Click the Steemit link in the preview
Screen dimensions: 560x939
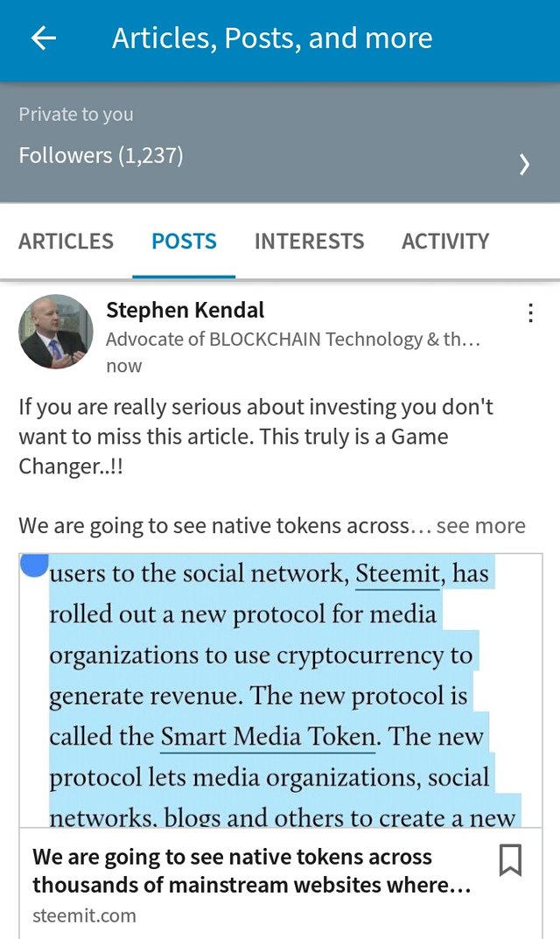click(397, 574)
